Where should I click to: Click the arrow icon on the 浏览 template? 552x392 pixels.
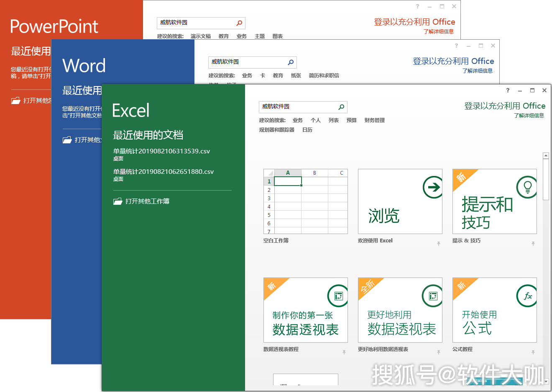[432, 187]
